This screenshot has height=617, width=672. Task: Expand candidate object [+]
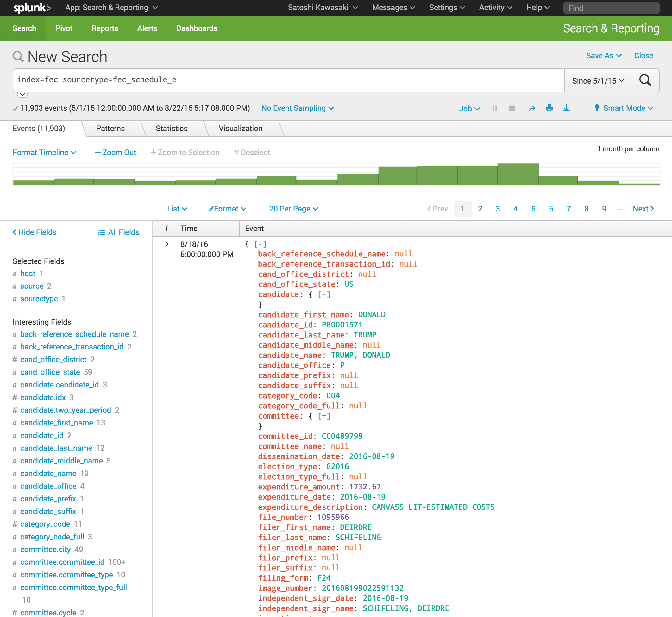coord(324,294)
